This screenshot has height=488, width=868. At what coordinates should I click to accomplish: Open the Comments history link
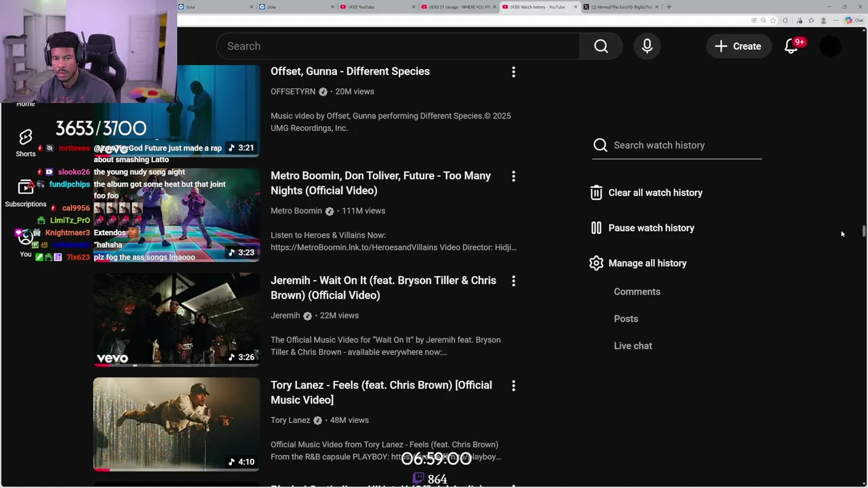(637, 291)
